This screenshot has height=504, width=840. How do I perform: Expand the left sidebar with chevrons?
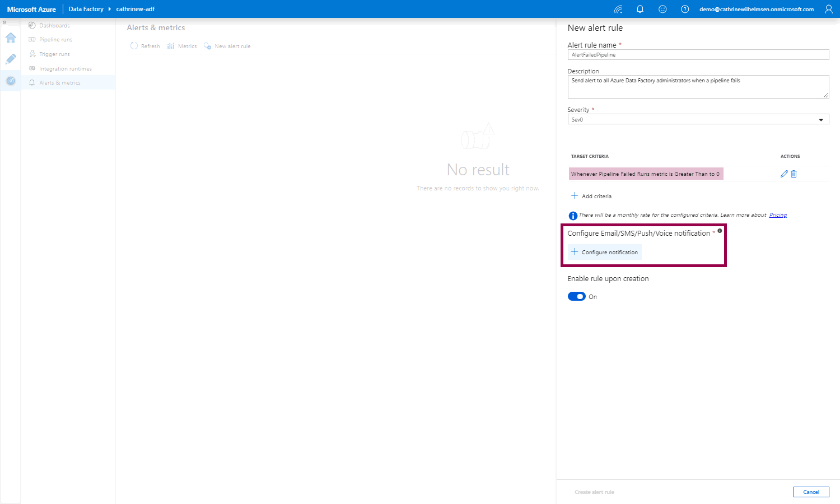pyautogui.click(x=4, y=22)
